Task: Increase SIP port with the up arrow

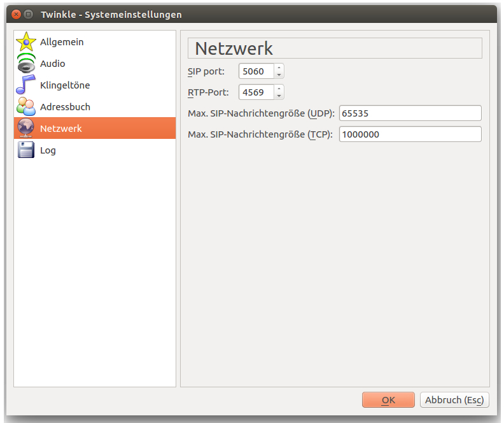Action: [x=279, y=68]
